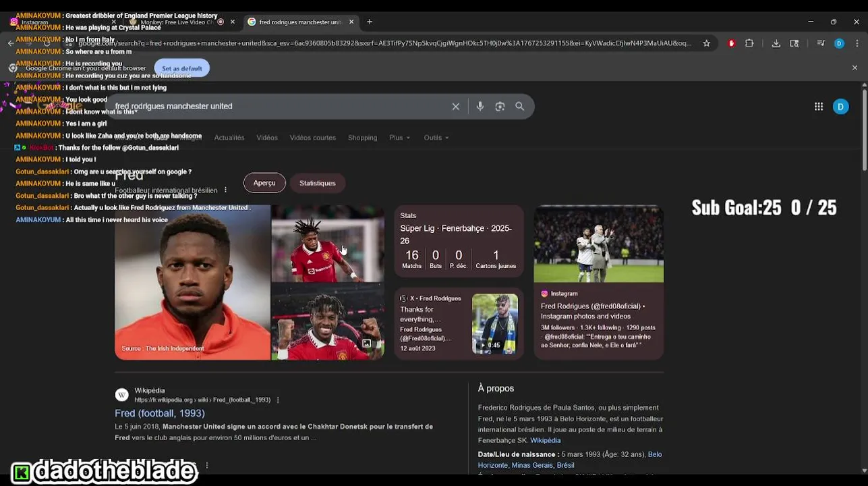868x486 pixels.
Task: Open the Wikipédia link in À propos
Action: point(546,440)
